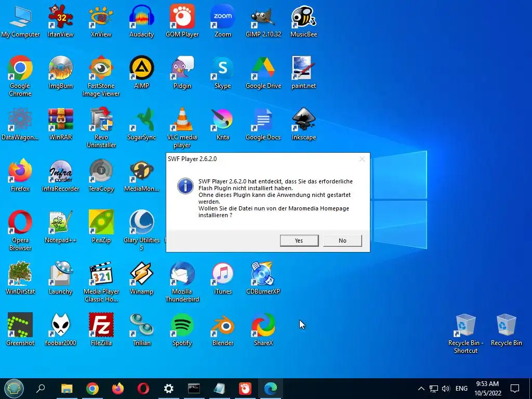Screen dimensions: 532x399
Task: Select the iTunes desktop icon
Action: (222, 278)
